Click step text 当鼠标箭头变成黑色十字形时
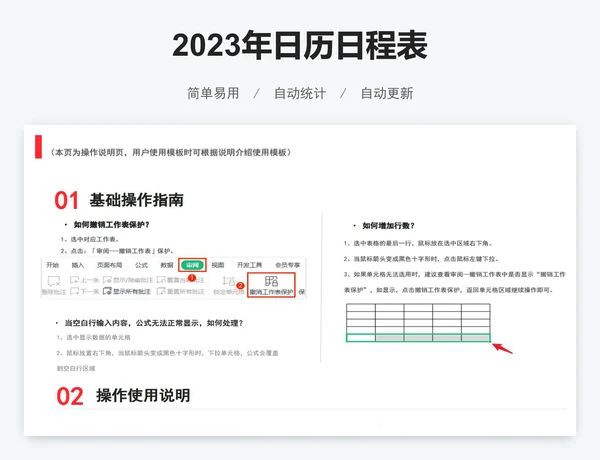This screenshot has width=600, height=460. [421, 259]
